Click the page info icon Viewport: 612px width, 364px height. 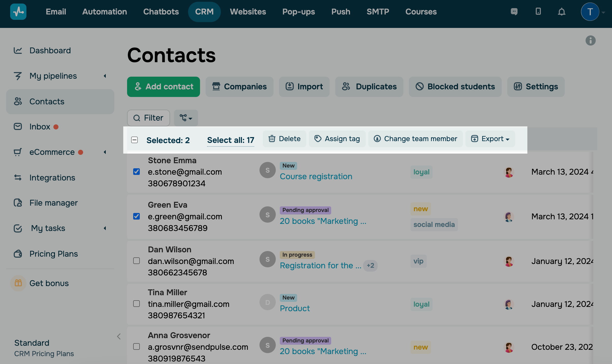(590, 41)
